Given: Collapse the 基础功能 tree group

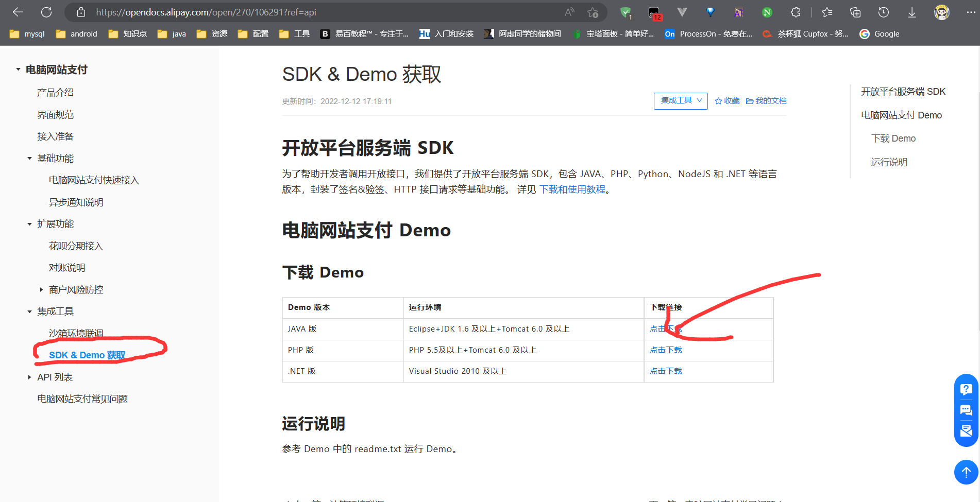Looking at the screenshot, I should [29, 159].
